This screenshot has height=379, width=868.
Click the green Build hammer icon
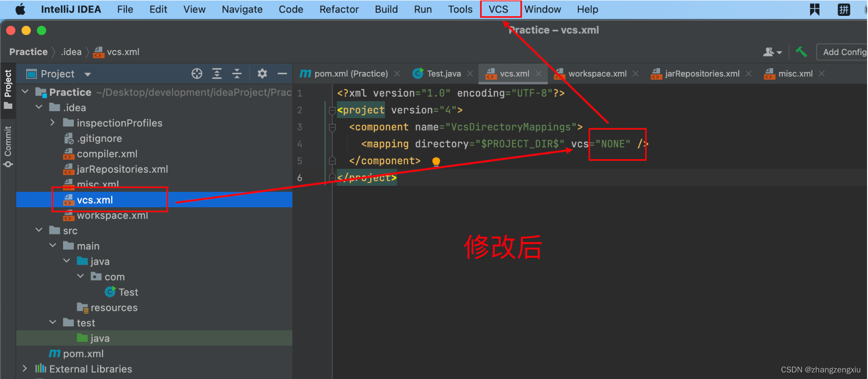[801, 52]
